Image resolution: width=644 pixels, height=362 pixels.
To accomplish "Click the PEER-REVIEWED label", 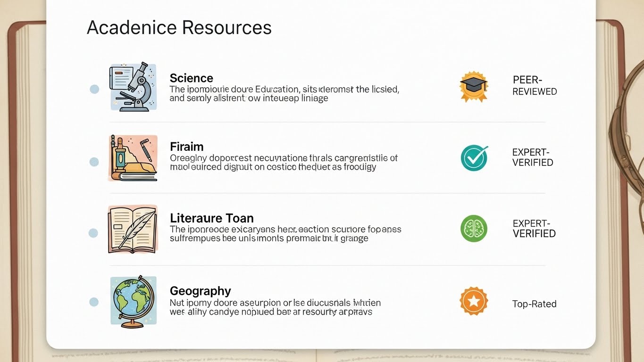I will click(535, 86).
